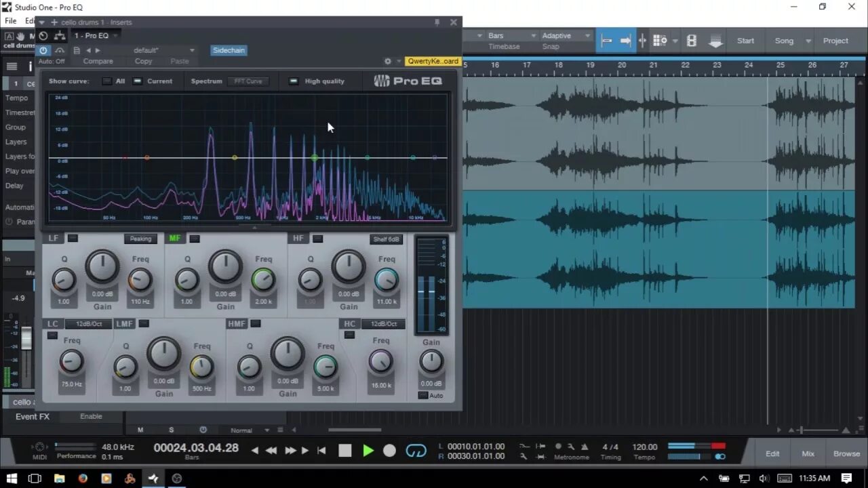Toggle Pro EQ power (activate) icon
This screenshot has height=488, width=868.
coord(43,50)
